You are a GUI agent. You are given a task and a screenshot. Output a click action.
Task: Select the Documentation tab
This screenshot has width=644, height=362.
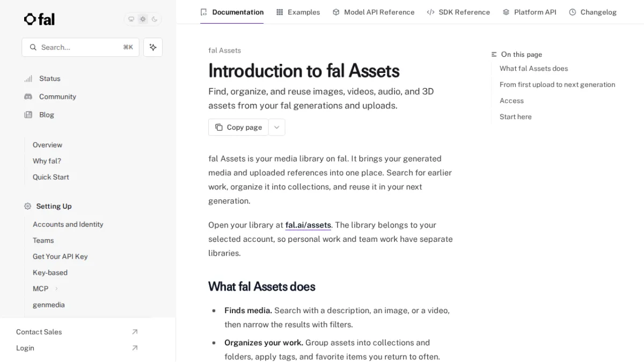click(232, 12)
